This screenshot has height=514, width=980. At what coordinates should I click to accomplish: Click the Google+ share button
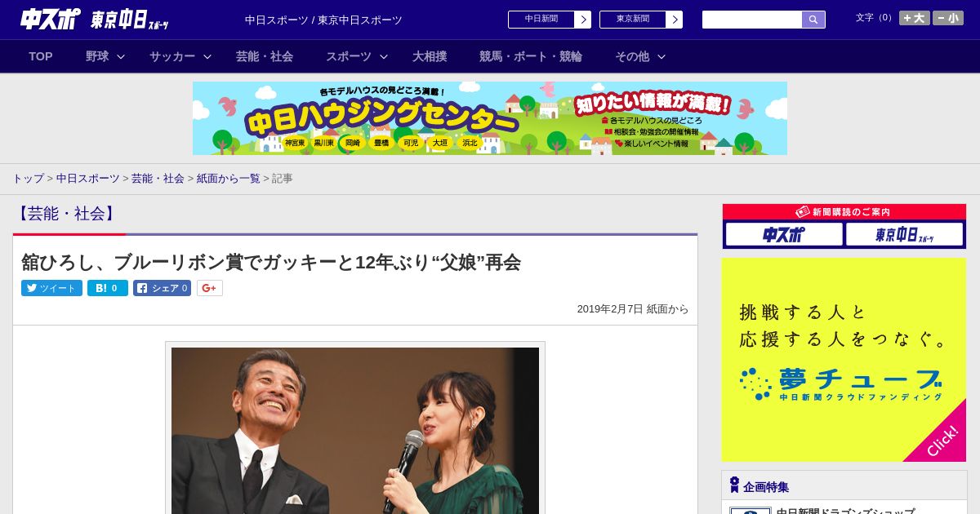point(210,288)
